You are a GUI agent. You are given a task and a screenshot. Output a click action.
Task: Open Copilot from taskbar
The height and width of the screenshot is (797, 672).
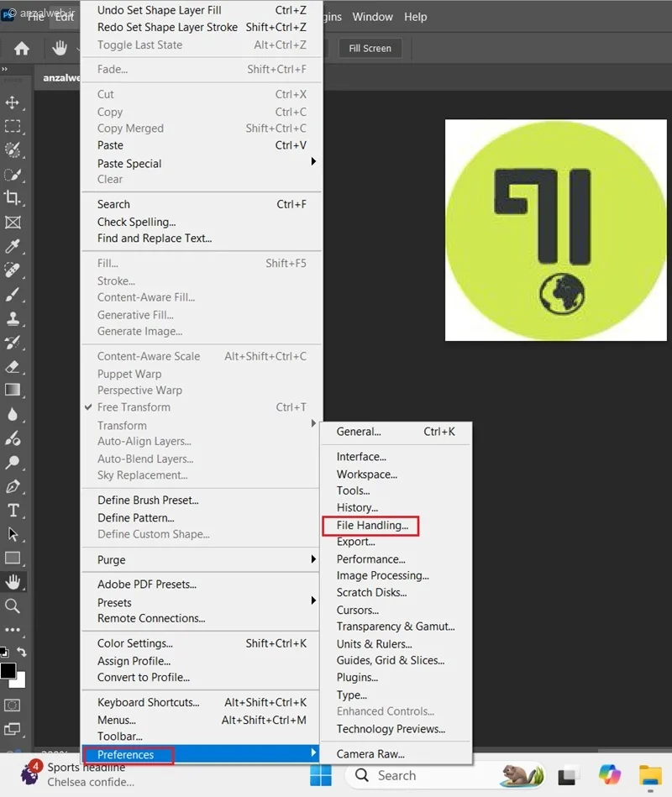(x=610, y=774)
